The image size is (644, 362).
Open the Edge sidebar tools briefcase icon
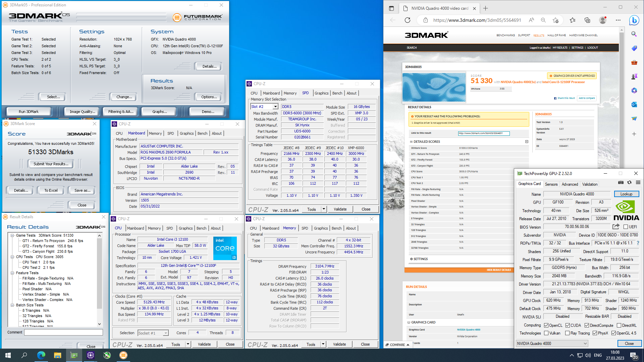click(x=634, y=62)
